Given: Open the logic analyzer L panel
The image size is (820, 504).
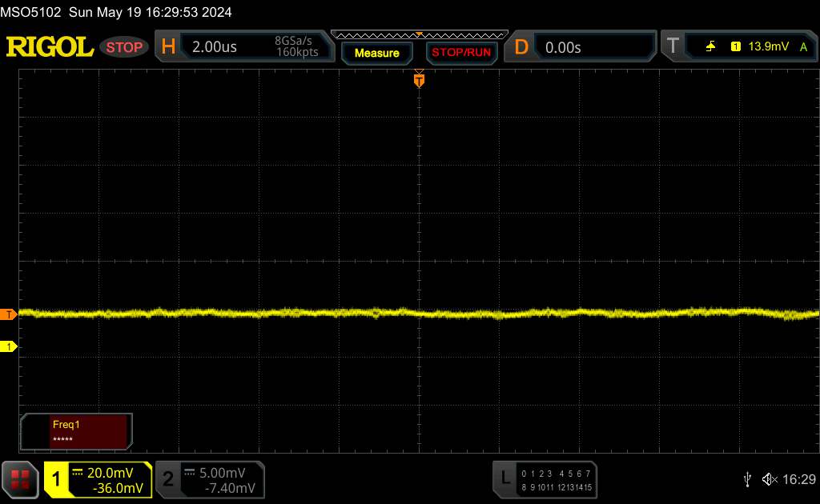Looking at the screenshot, I should pyautogui.click(x=545, y=479).
